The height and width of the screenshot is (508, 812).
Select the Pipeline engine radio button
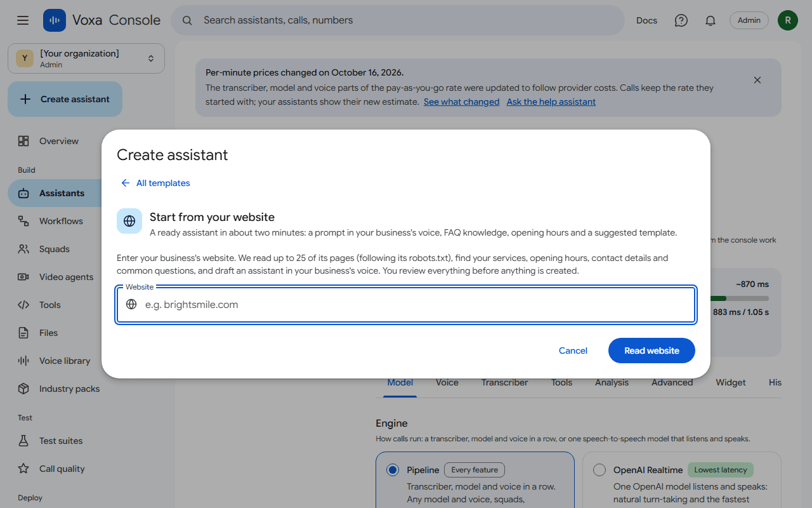(393, 470)
